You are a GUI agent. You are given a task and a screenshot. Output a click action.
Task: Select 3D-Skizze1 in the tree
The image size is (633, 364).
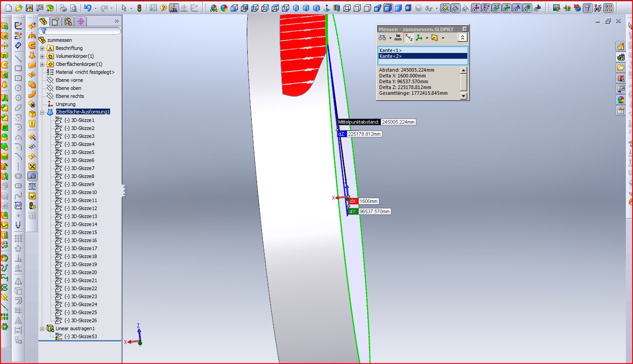pos(79,120)
